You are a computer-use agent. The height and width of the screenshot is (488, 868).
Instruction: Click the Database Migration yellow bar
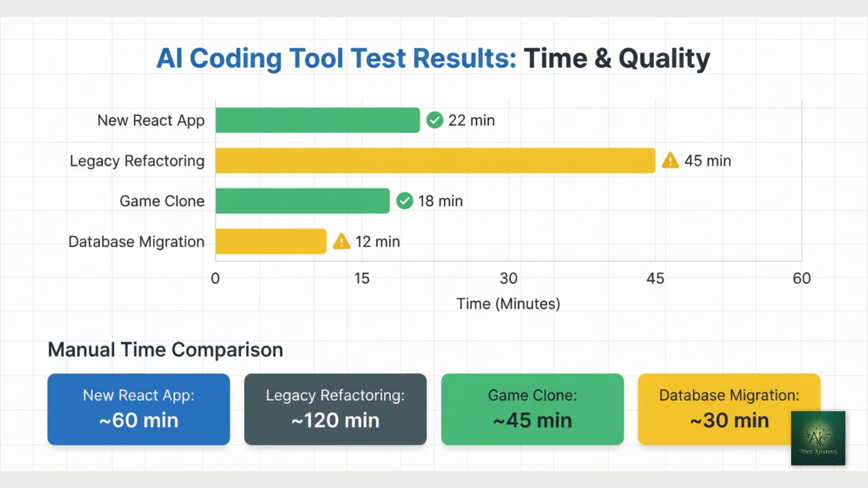pyautogui.click(x=270, y=242)
